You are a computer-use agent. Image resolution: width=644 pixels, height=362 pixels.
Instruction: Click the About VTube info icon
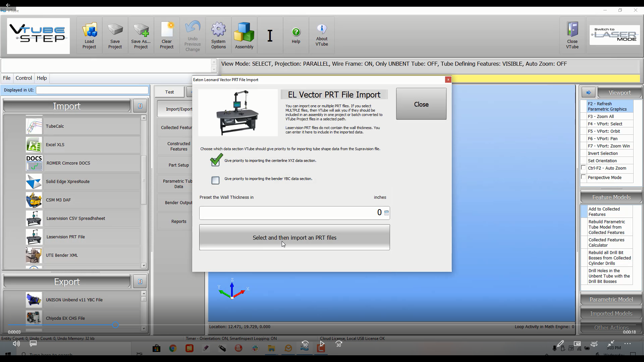click(322, 29)
